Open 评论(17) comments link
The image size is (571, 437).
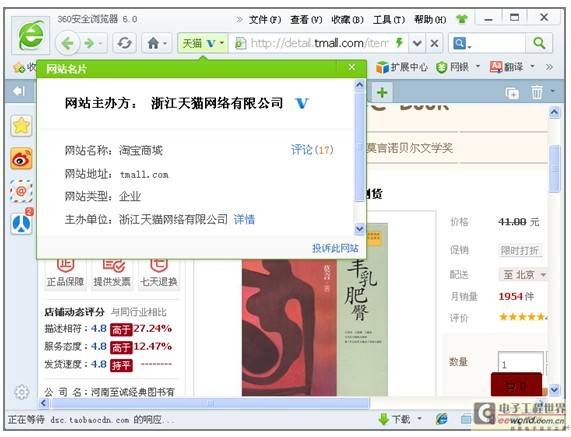tap(312, 150)
